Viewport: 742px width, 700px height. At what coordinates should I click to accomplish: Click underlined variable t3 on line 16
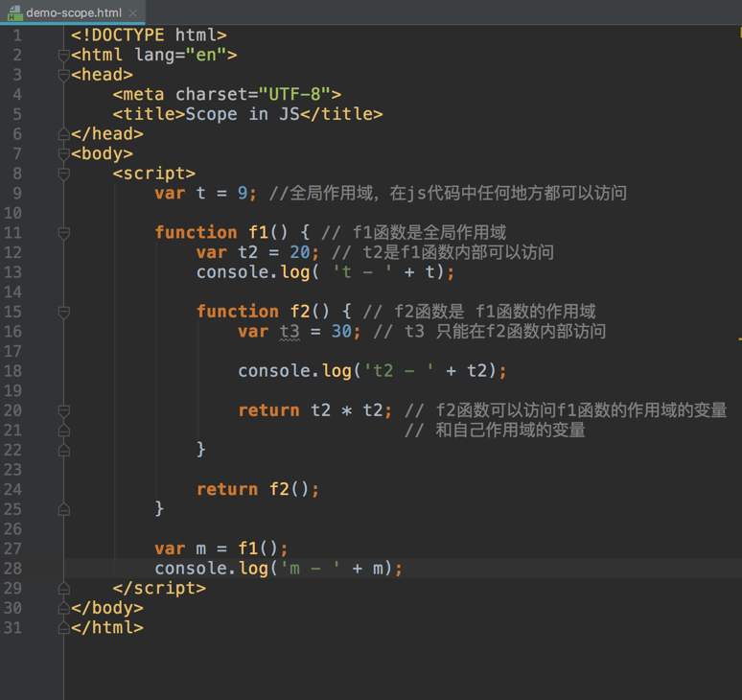point(290,332)
